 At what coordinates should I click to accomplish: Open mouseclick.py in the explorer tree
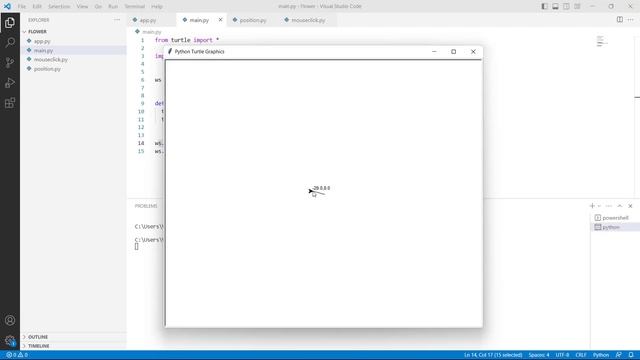coord(51,60)
